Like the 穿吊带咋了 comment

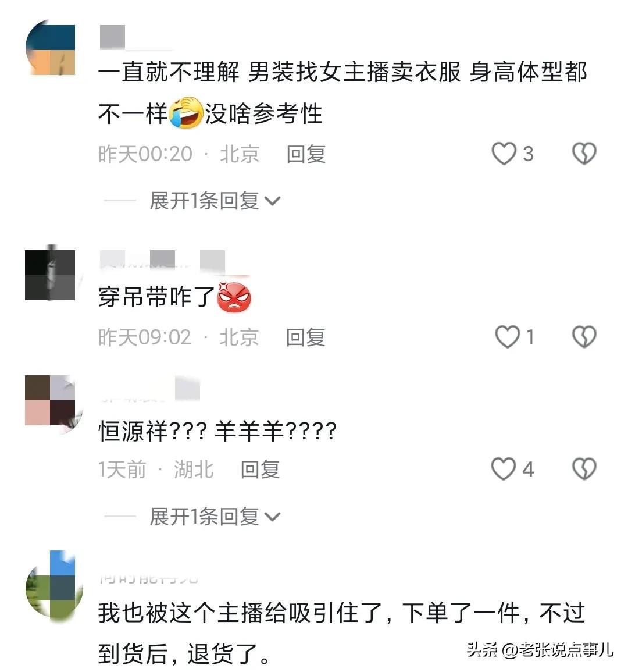[507, 337]
